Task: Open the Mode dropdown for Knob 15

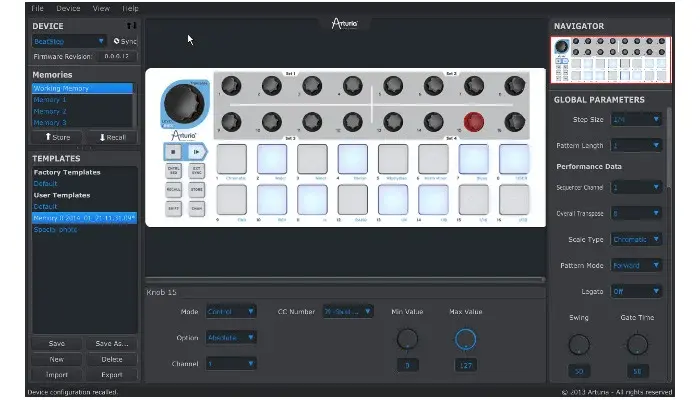Action: click(231, 312)
